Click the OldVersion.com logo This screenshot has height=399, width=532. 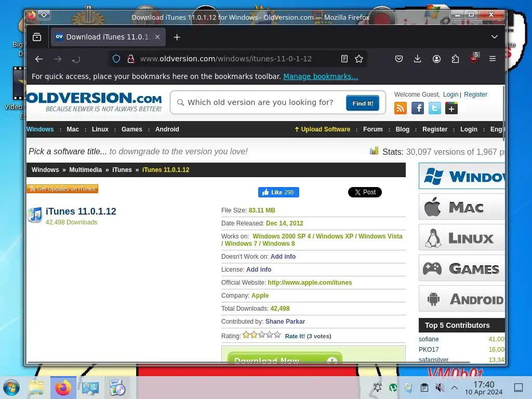click(94, 101)
